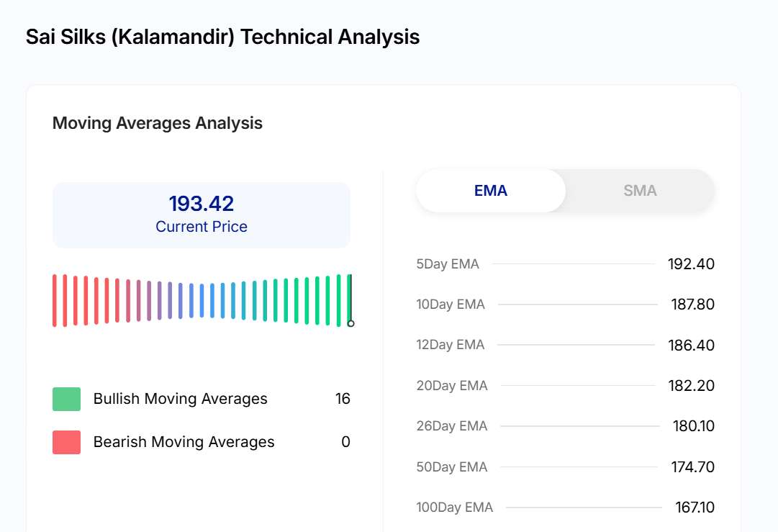Click the 193.42 current price value
Viewport: 778px width, 532px height.
point(202,204)
